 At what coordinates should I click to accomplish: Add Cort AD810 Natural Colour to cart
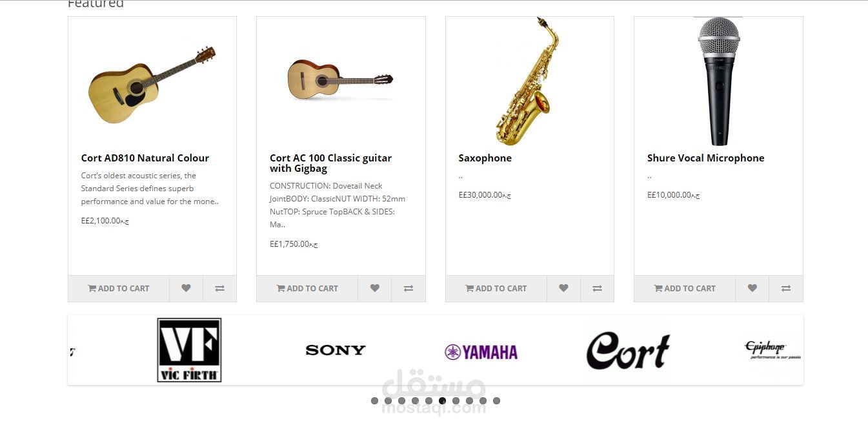119,289
